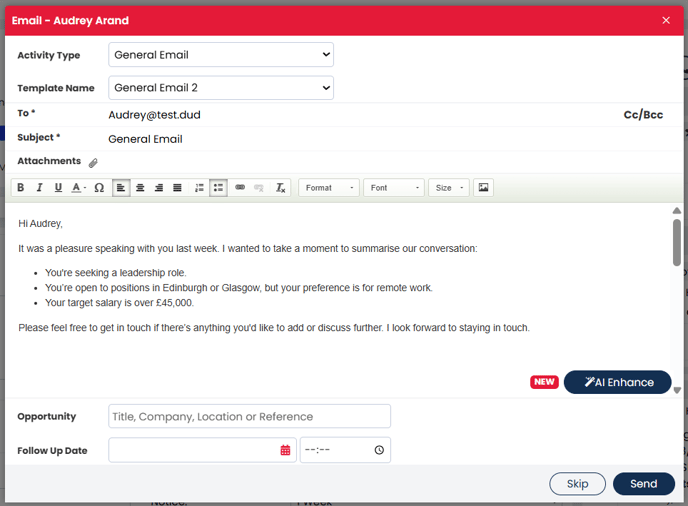Viewport: 688px width, 506px height.
Task: Insert a hyperlink
Action: click(x=240, y=188)
